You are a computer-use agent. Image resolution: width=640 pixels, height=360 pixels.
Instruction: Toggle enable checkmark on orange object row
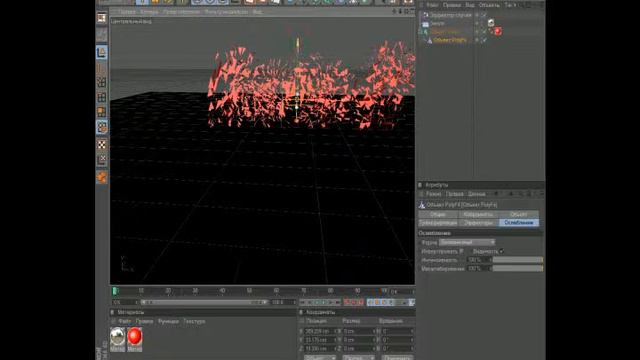point(484,31)
